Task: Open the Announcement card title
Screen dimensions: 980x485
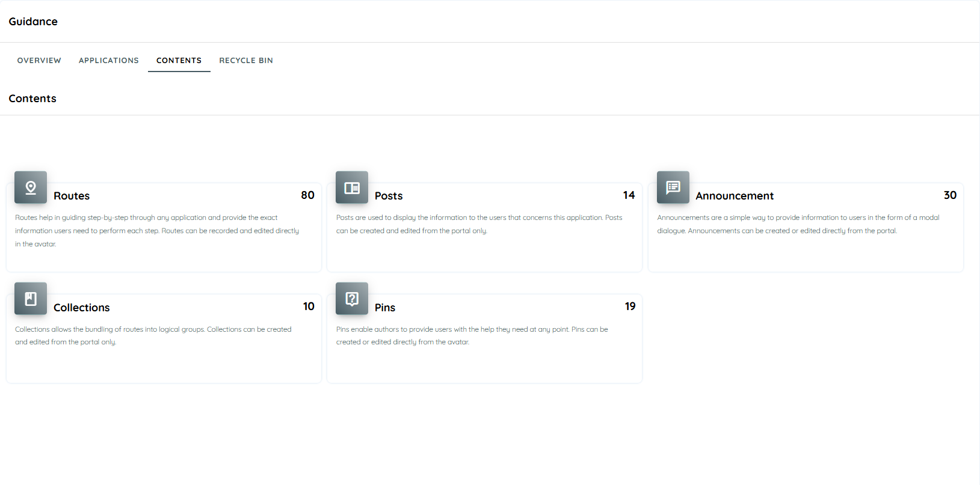Action: [735, 196]
